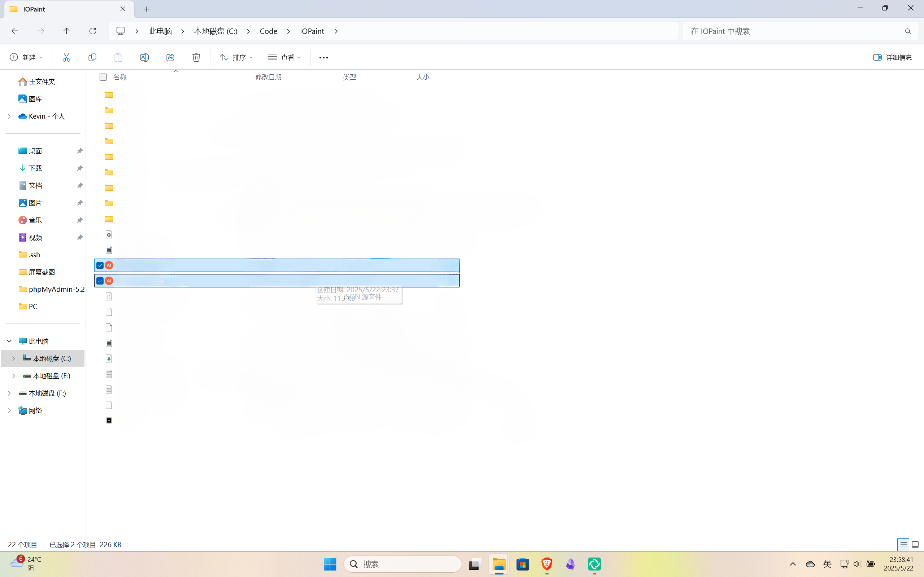The height and width of the screenshot is (577, 924).
Task: Open the 排序 sort dropdown
Action: point(236,57)
